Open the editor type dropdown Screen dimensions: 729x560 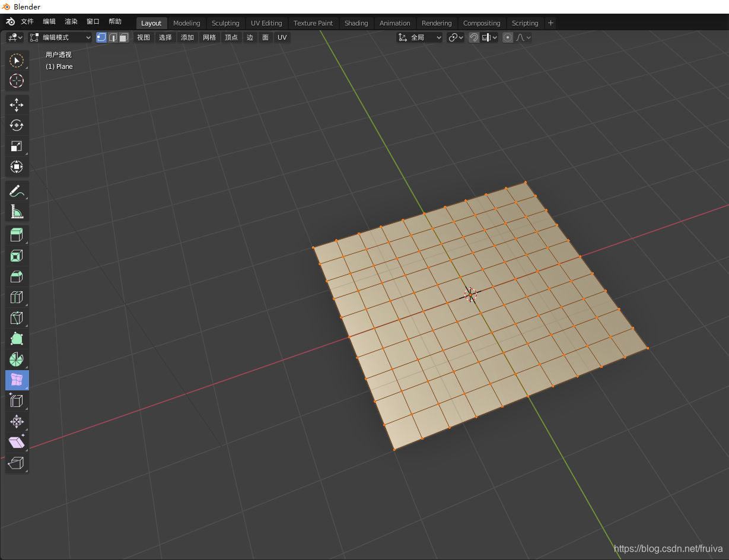(15, 37)
